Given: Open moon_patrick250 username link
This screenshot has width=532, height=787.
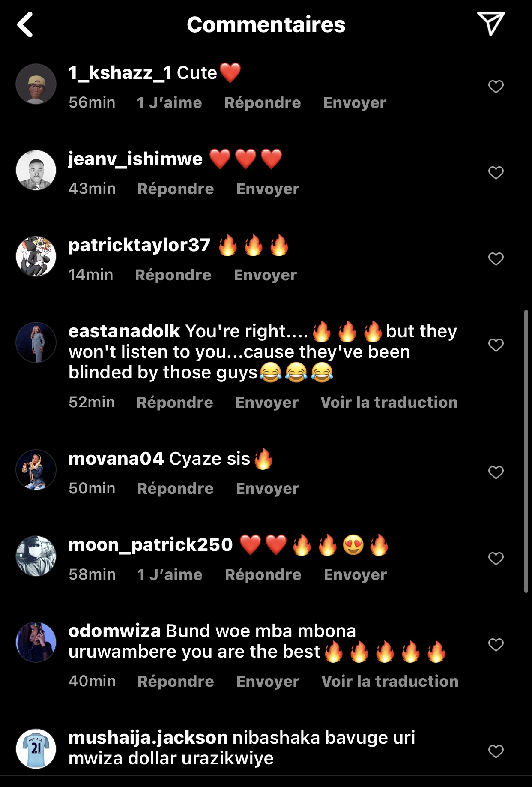Looking at the screenshot, I should pos(150,545).
